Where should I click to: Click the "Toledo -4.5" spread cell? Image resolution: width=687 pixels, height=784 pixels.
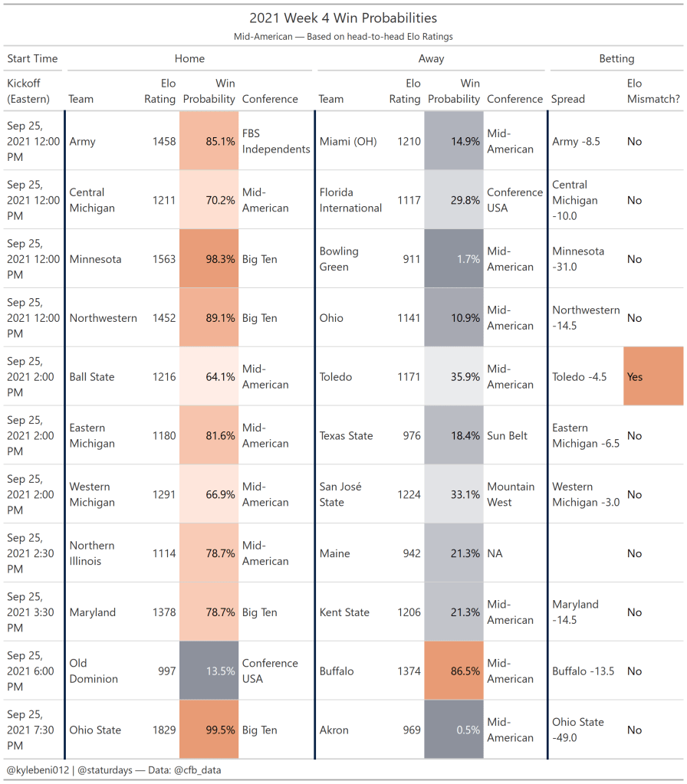coord(580,377)
